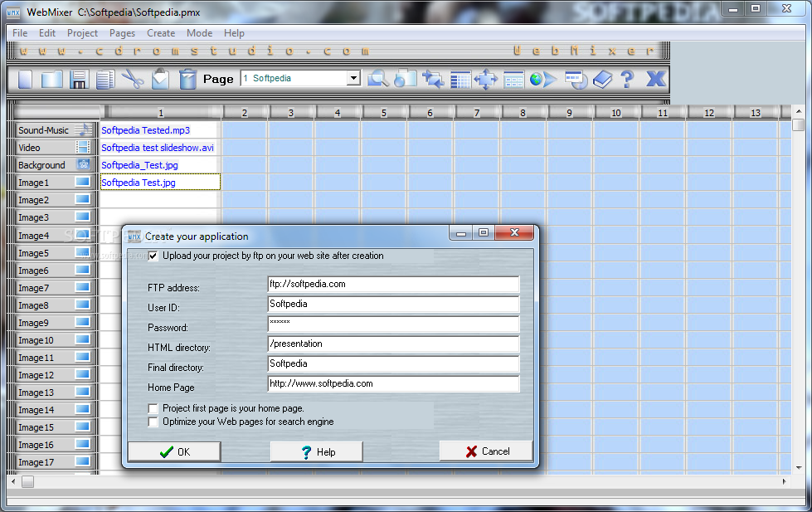The image size is (812, 512).
Task: Click the horizontal scrollbar left arrow
Action: pyautogui.click(x=13, y=481)
